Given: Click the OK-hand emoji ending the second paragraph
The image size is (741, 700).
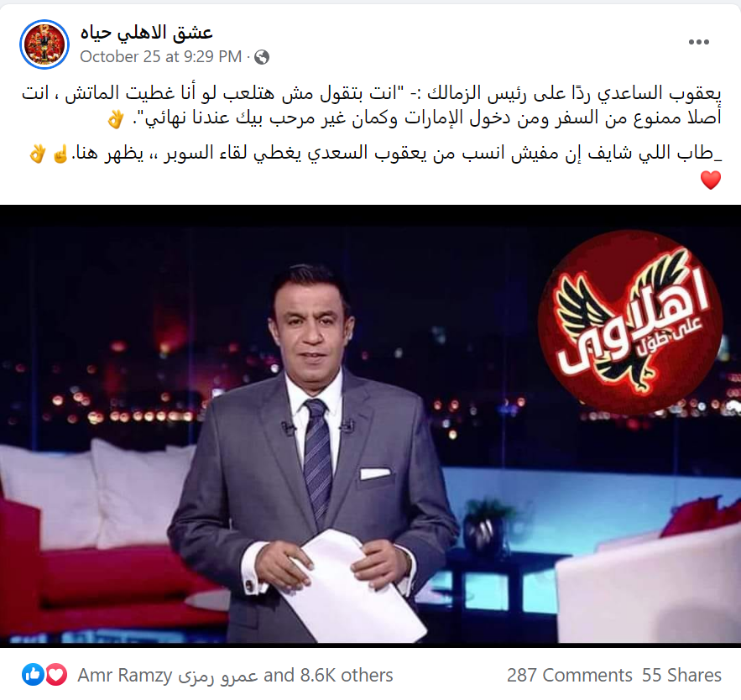Looking at the screenshot, I should pos(38,154).
